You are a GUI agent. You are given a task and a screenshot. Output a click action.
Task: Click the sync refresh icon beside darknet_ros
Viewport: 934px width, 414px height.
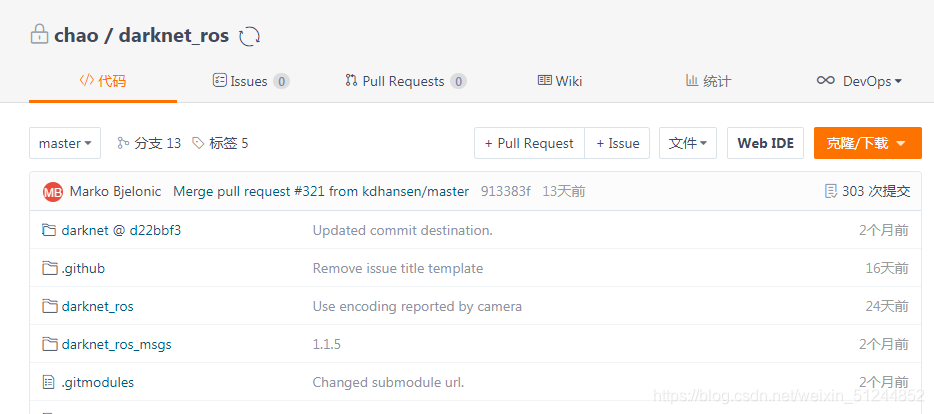pyautogui.click(x=250, y=36)
